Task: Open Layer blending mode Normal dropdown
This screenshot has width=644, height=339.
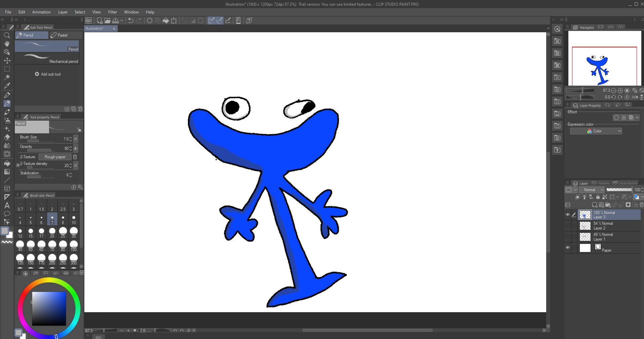Action: 592,190
